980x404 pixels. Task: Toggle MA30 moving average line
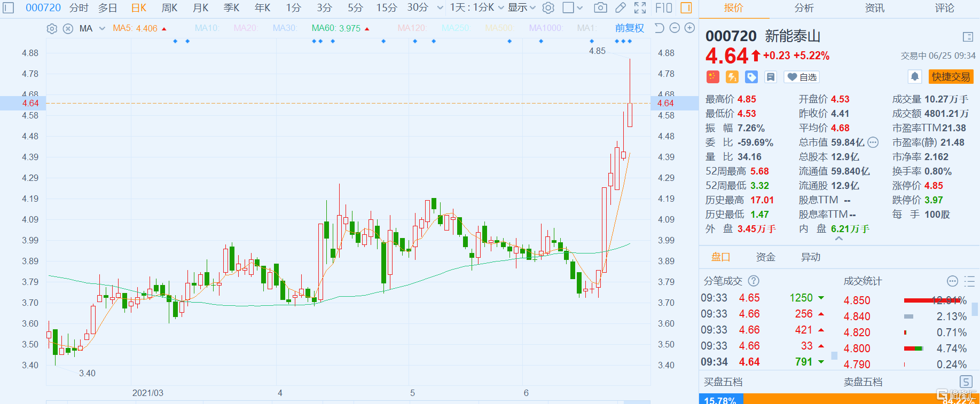(285, 28)
